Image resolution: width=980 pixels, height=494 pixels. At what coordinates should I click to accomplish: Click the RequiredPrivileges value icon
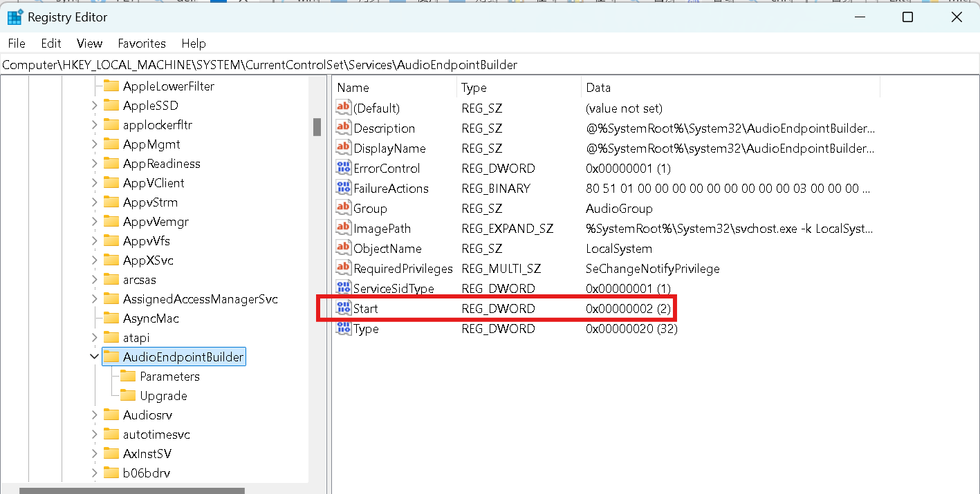point(344,268)
